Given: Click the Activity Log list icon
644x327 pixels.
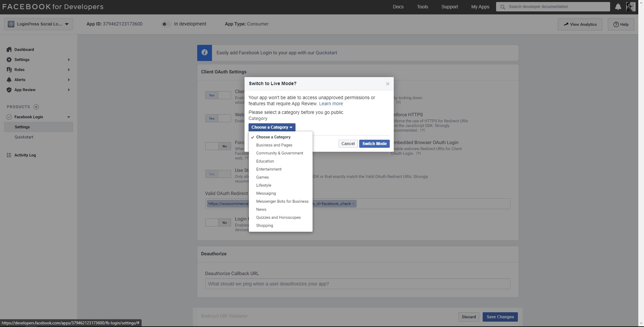Looking at the screenshot, I should tap(9, 155).
